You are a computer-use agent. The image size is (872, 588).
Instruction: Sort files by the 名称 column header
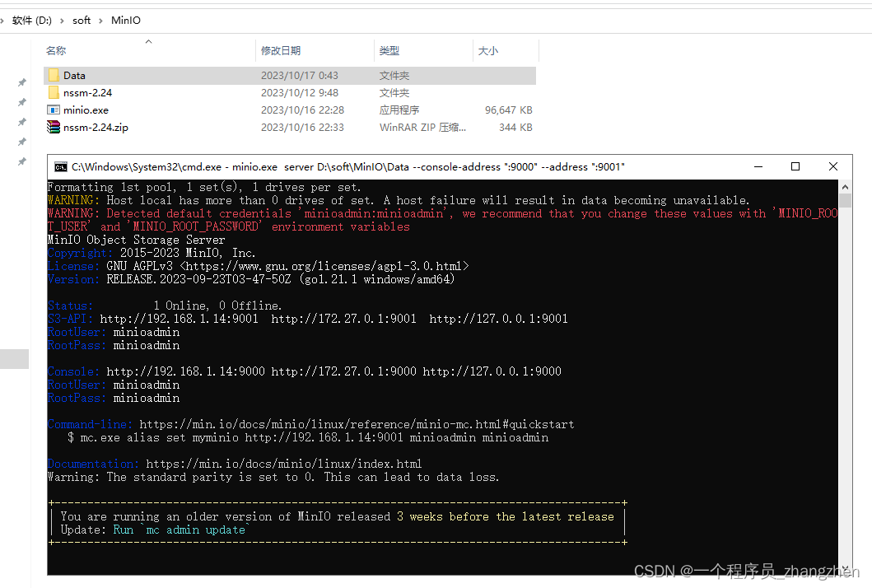(x=56, y=50)
